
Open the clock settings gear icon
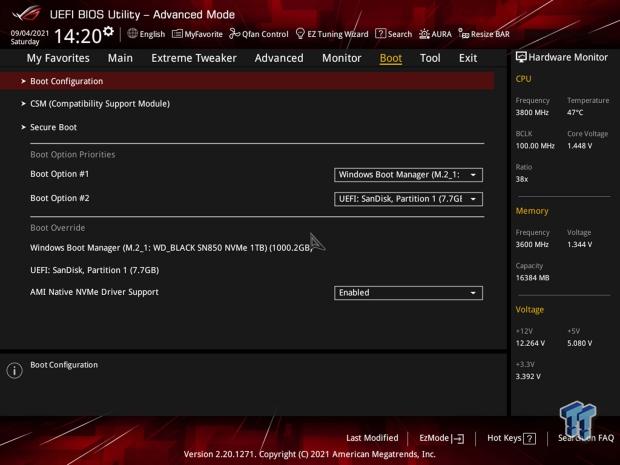[108, 31]
